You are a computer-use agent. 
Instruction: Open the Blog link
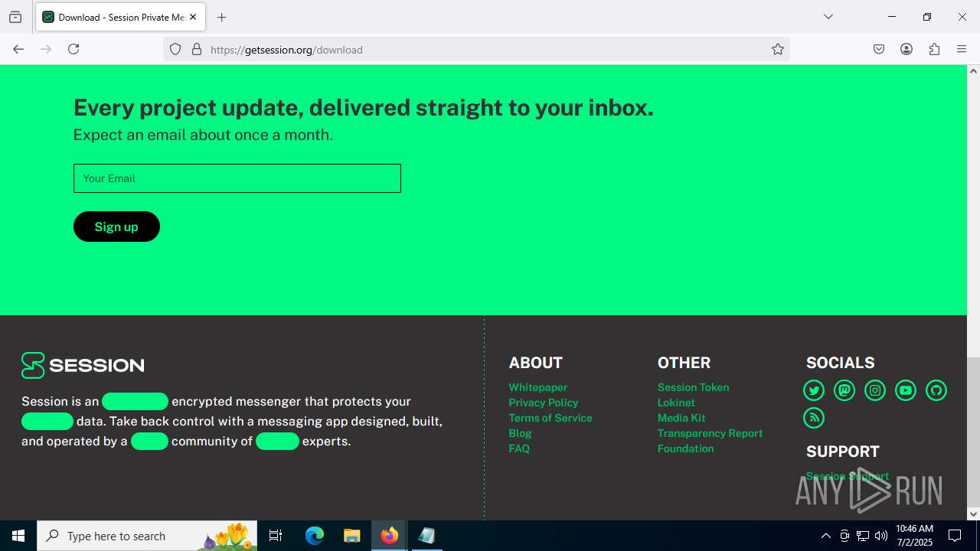point(520,433)
